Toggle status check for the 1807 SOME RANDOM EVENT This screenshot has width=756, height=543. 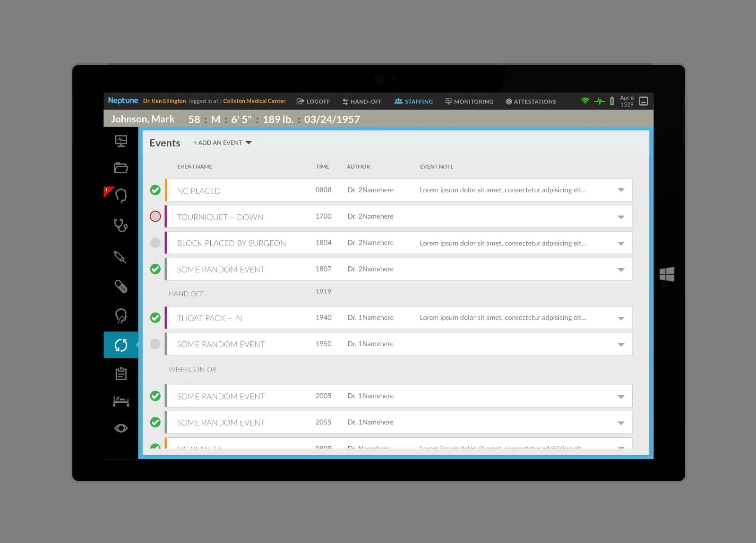tap(155, 269)
